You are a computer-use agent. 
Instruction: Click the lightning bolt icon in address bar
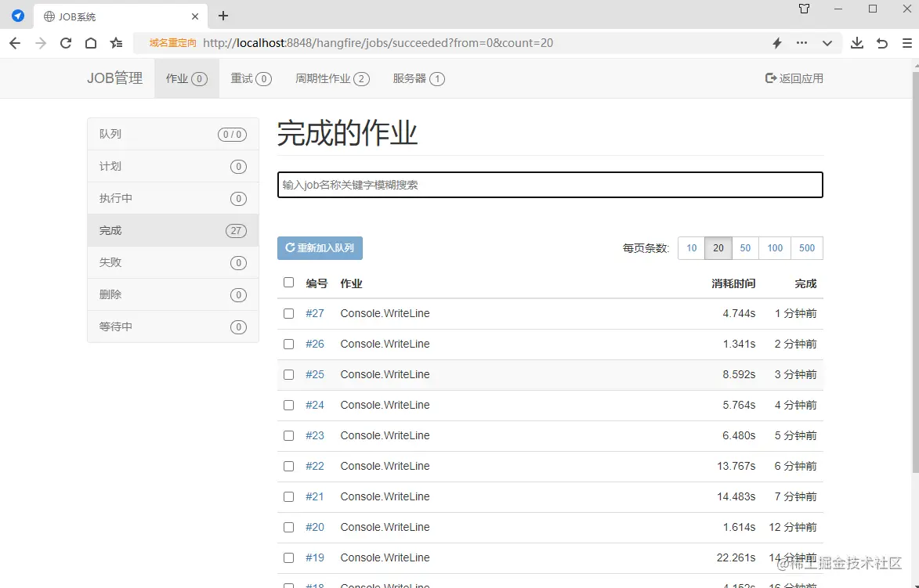click(x=777, y=43)
